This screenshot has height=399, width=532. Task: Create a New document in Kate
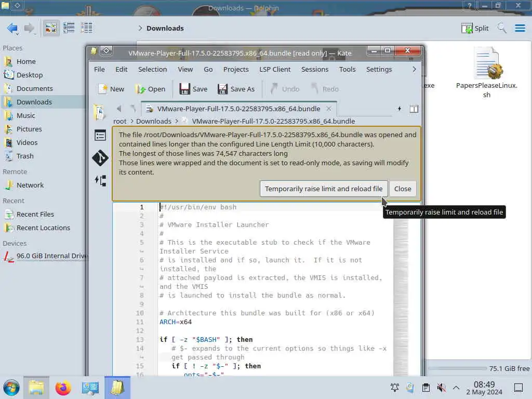click(111, 89)
